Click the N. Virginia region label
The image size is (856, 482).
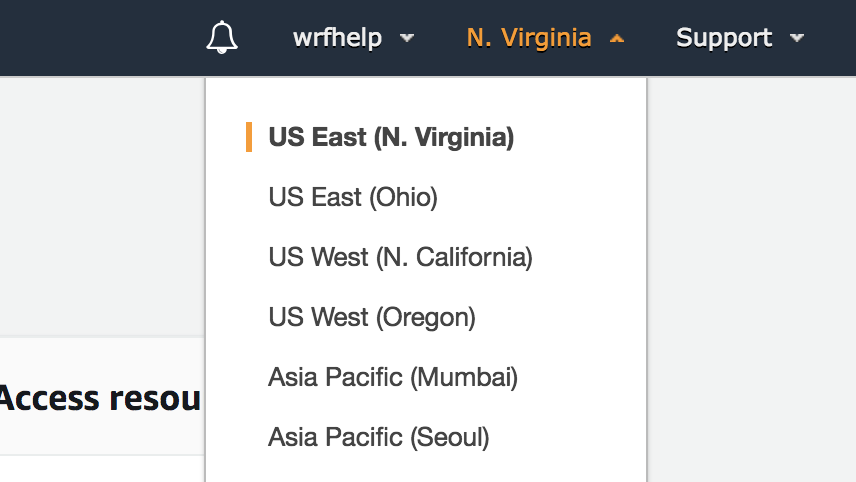coord(528,38)
